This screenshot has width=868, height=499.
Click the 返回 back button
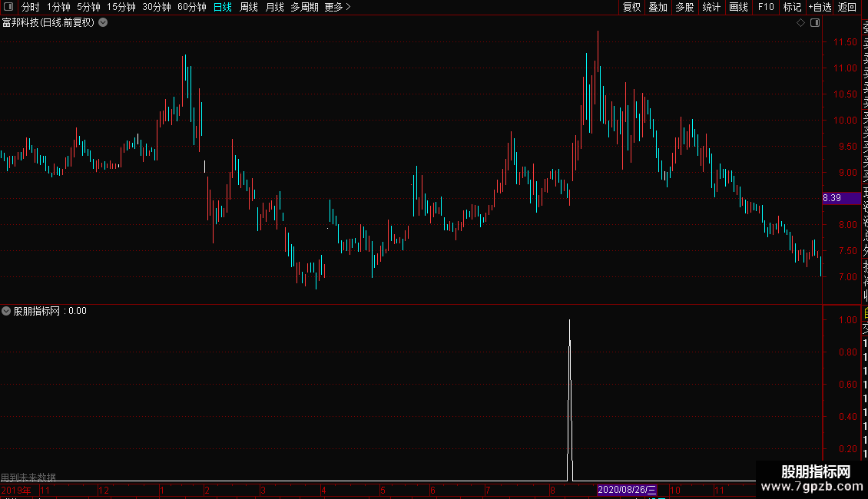tap(847, 7)
